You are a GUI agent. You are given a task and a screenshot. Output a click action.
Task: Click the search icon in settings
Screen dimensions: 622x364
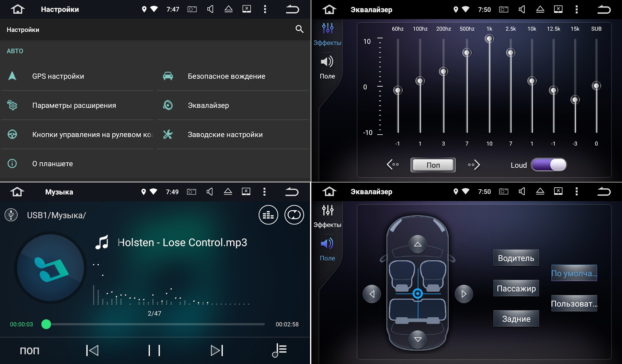(x=300, y=29)
